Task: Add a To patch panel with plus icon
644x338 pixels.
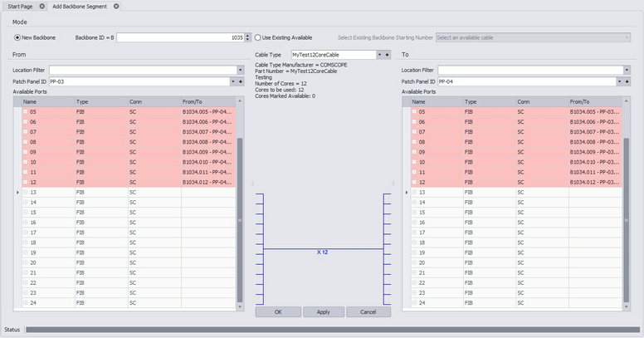Action: 627,81
